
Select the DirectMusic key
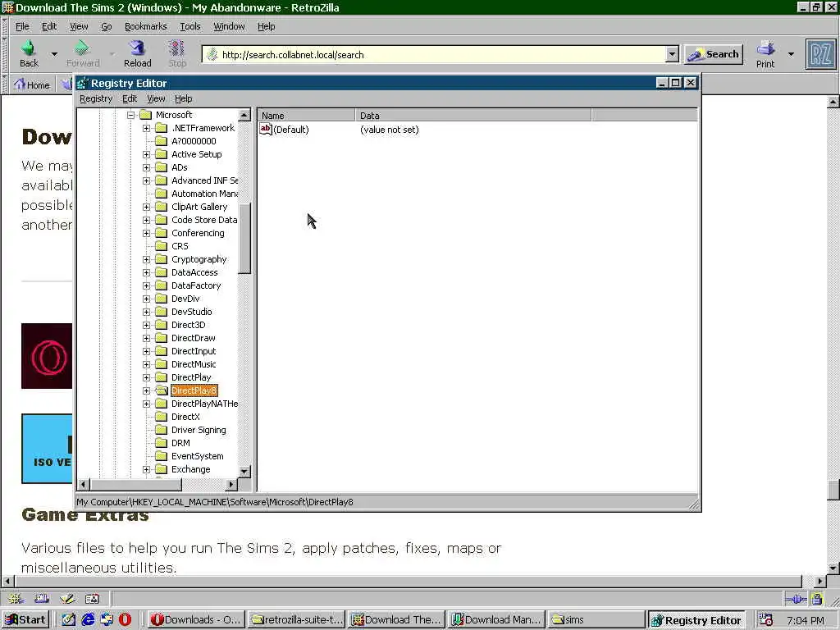(194, 364)
